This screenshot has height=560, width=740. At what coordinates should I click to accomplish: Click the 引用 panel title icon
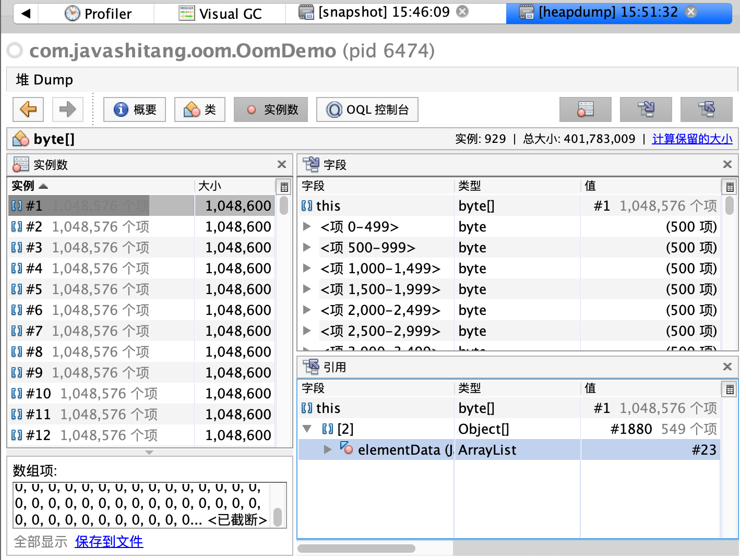click(311, 367)
